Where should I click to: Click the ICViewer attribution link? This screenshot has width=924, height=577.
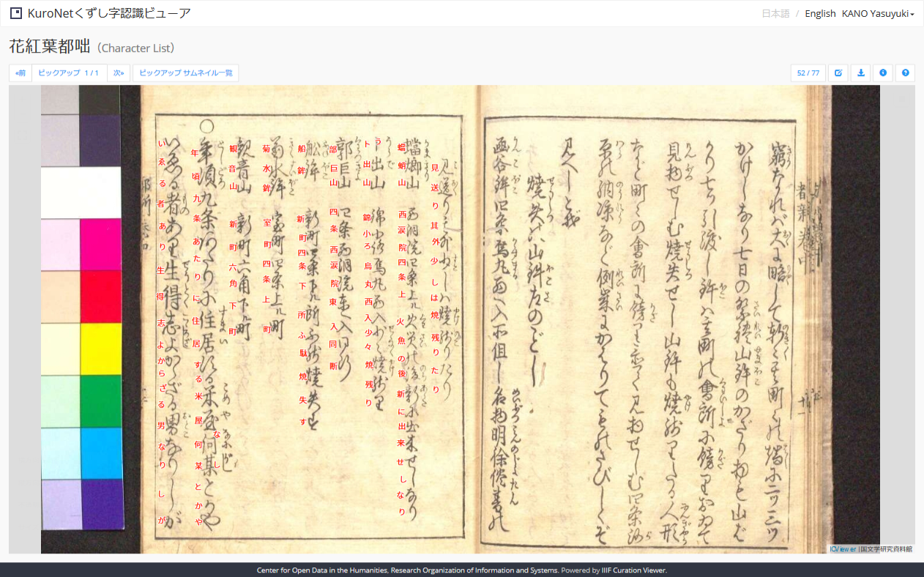[843, 548]
